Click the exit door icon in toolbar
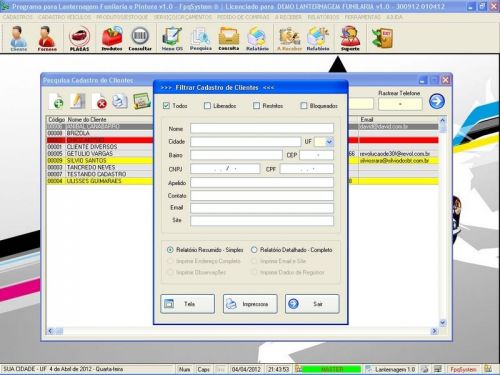 coord(382,38)
